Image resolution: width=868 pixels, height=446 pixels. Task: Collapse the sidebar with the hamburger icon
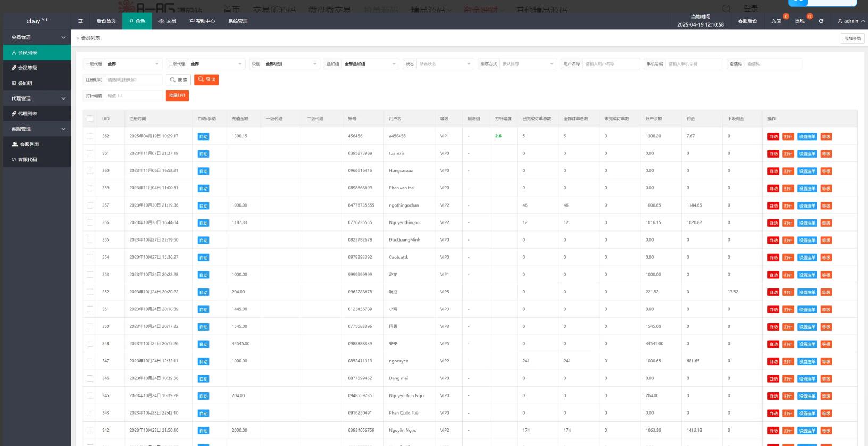(x=80, y=21)
